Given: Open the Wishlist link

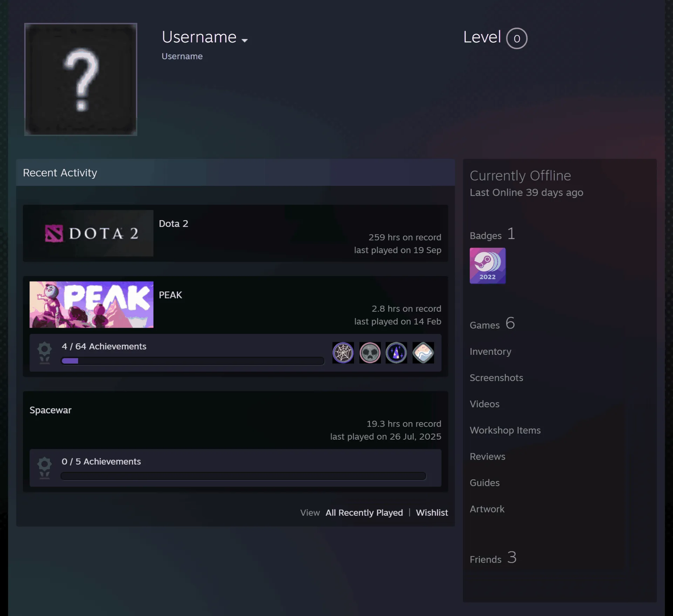Looking at the screenshot, I should pyautogui.click(x=432, y=513).
